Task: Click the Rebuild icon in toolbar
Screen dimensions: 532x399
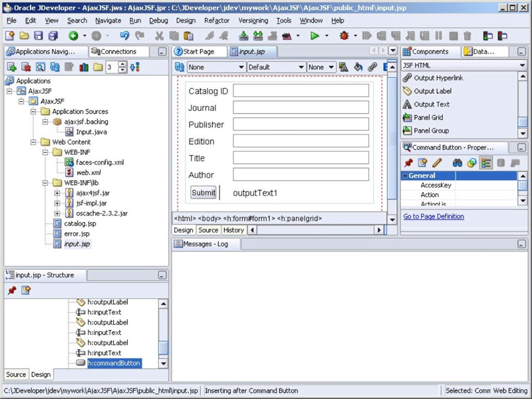Action: click(x=258, y=35)
